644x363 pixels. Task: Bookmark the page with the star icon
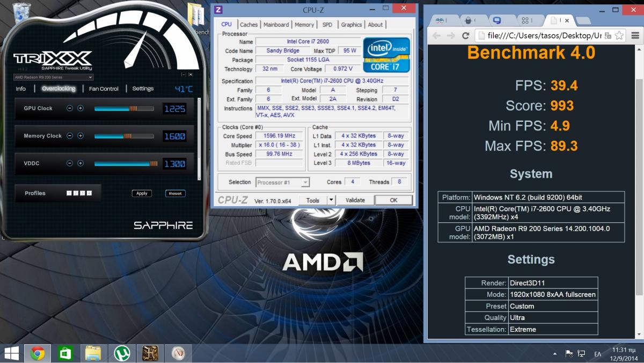(x=619, y=36)
